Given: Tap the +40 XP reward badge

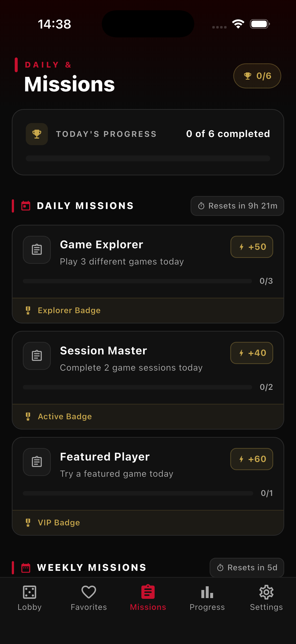Looking at the screenshot, I should pos(252,353).
